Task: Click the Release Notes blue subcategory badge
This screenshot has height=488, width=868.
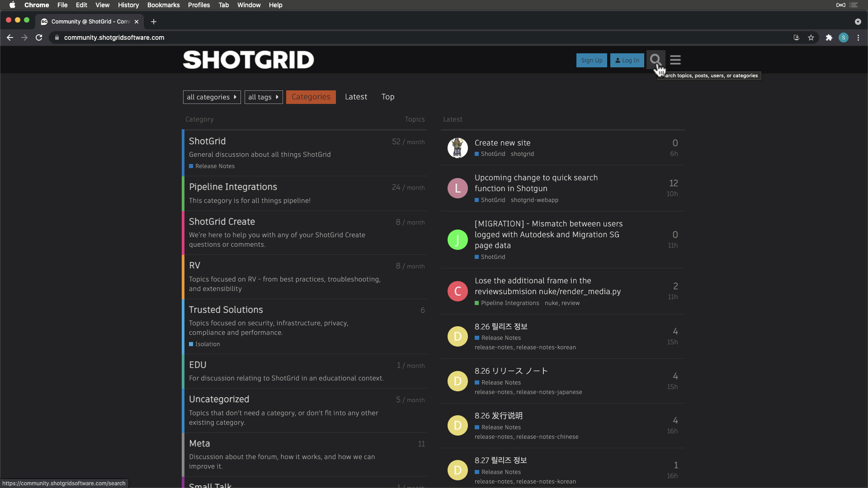Action: click(x=212, y=166)
